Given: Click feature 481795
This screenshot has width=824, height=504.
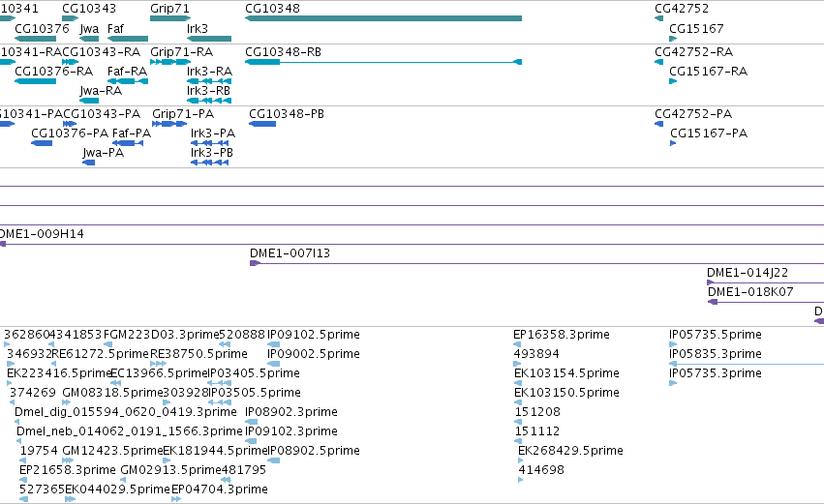Looking at the screenshot, I should click(x=244, y=470).
